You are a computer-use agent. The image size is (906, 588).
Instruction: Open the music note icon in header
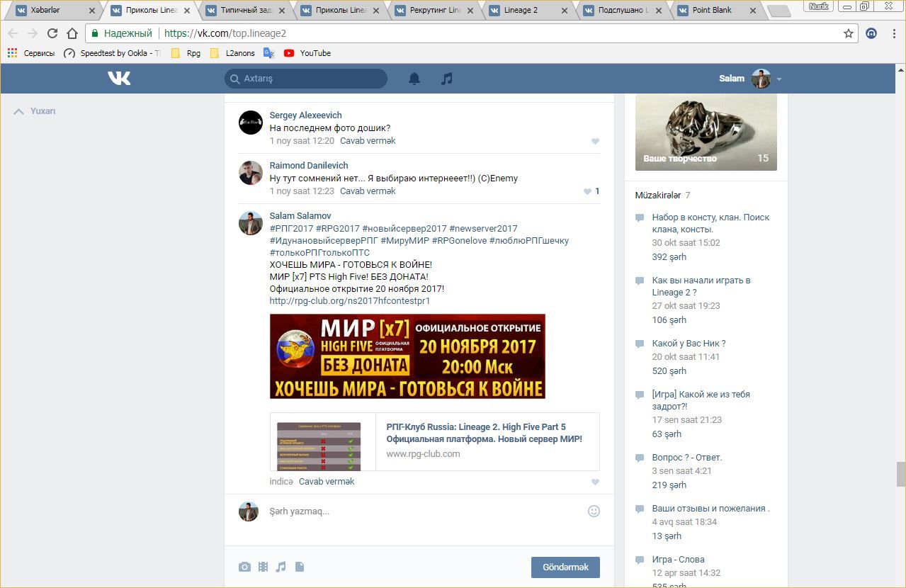click(x=446, y=79)
